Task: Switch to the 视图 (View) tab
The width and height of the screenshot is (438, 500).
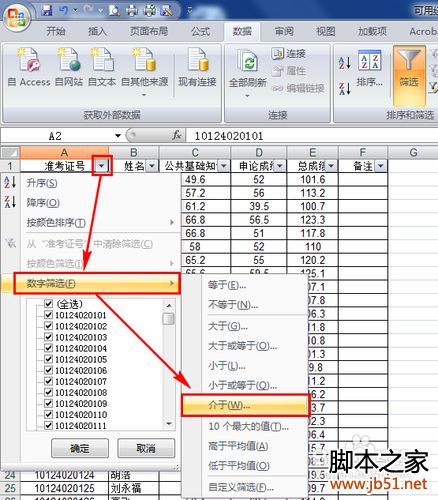Action: point(326,31)
